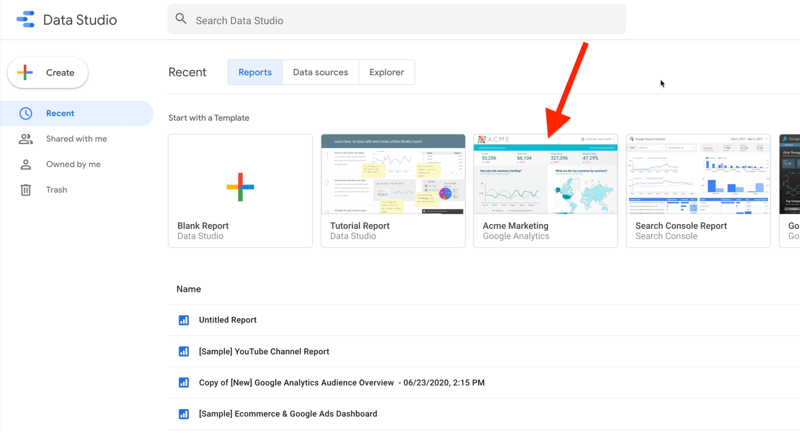Click the Search Console Report title text
The width and height of the screenshot is (800, 433).
681,225
